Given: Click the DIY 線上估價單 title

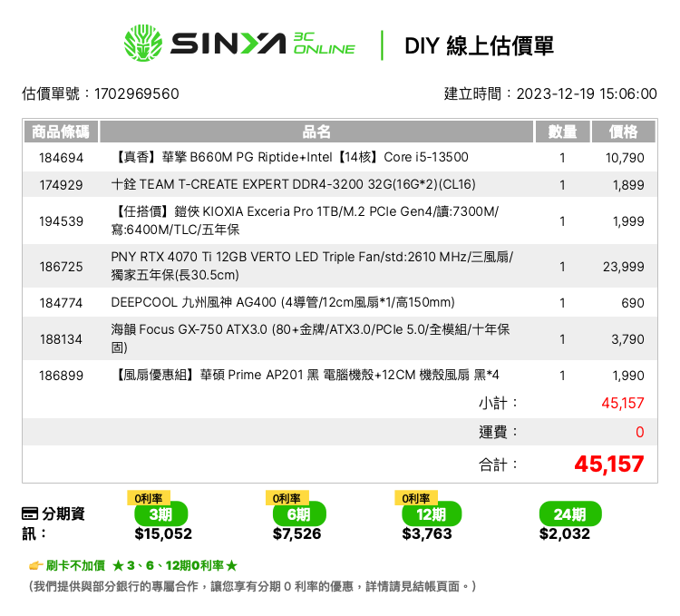Looking at the screenshot, I should click(480, 45).
